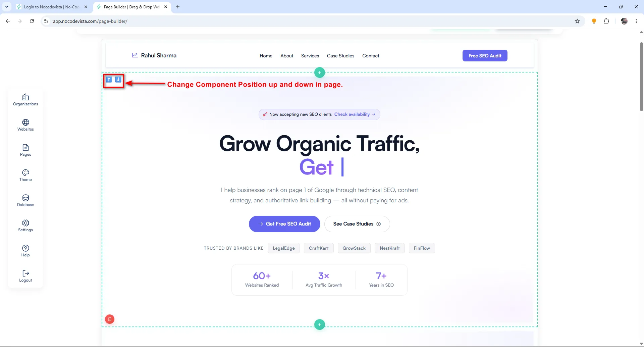644x347 pixels.
Task: Click the 7+ Years in SEO stat
Action: pyautogui.click(x=381, y=280)
